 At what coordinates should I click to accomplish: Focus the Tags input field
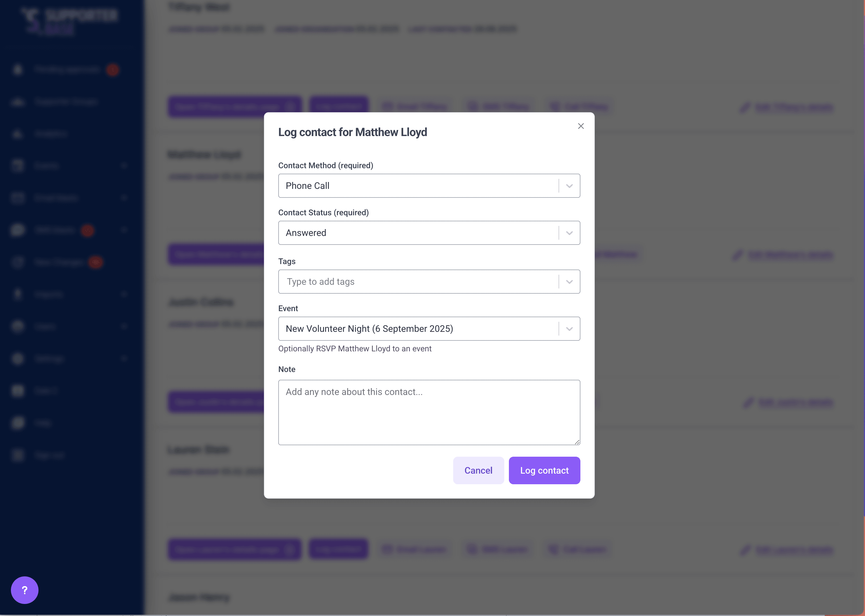coord(417,281)
